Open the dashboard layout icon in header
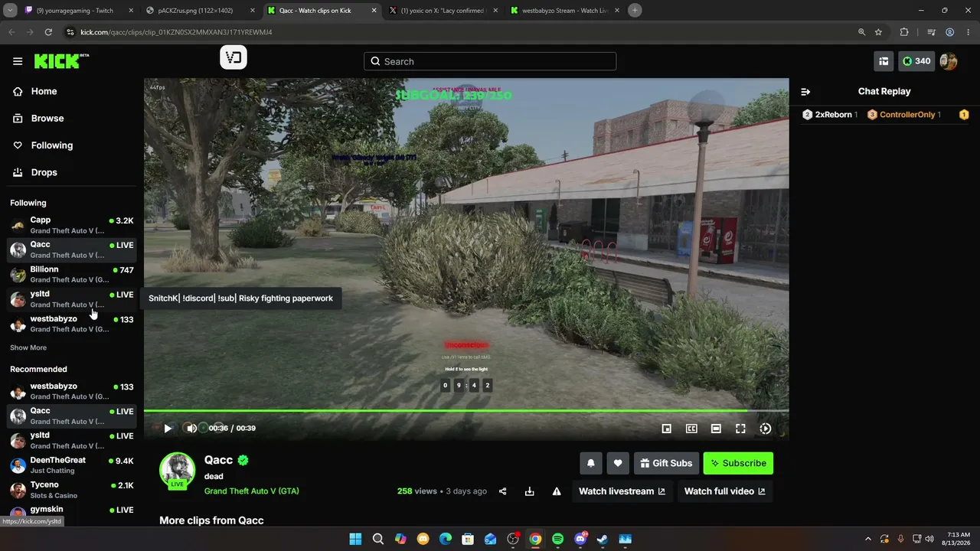This screenshot has width=980, height=551. click(x=884, y=61)
